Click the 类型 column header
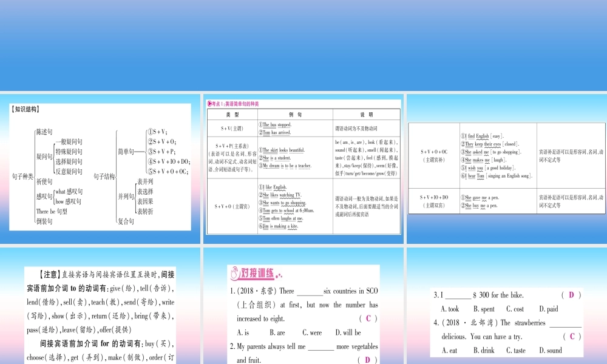The width and height of the screenshot is (607, 364). coord(232,115)
